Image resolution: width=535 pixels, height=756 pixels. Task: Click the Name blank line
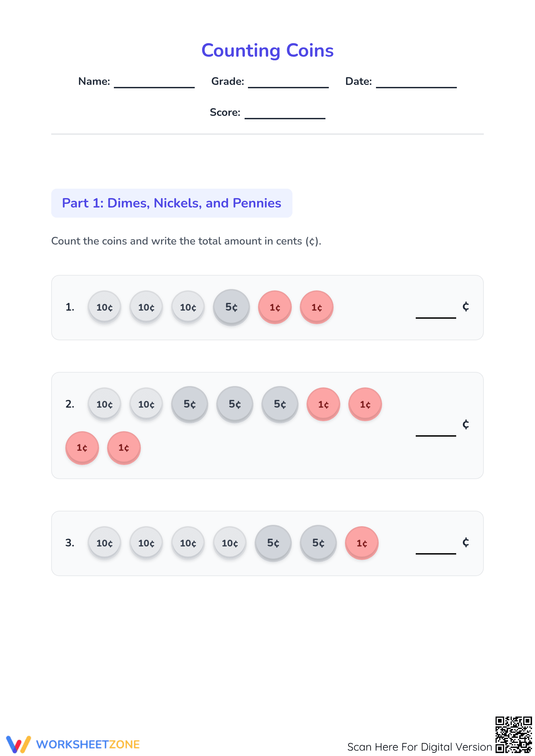point(154,87)
